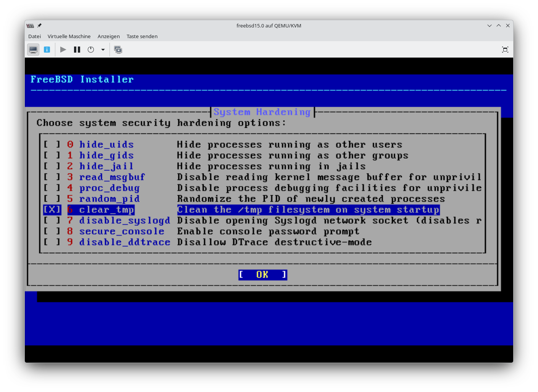The width and height of the screenshot is (538, 392).
Task: Expand the shutdown options dropdown arrow
Action: tap(103, 50)
